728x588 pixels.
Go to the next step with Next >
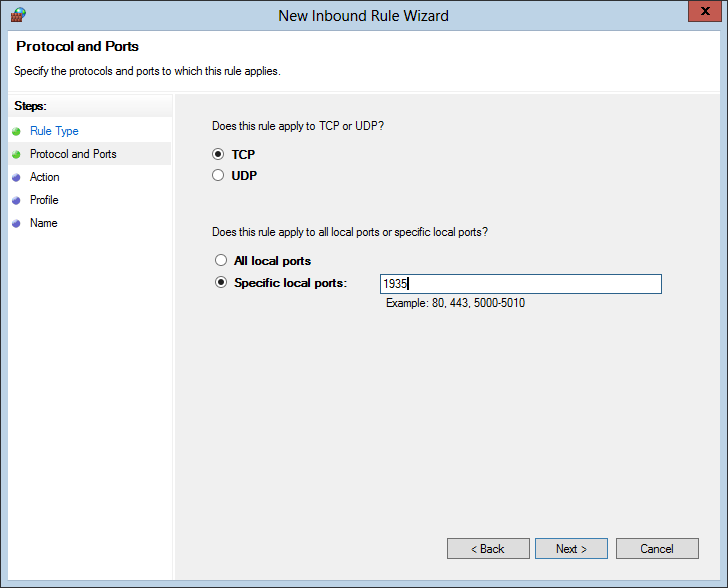point(571,549)
